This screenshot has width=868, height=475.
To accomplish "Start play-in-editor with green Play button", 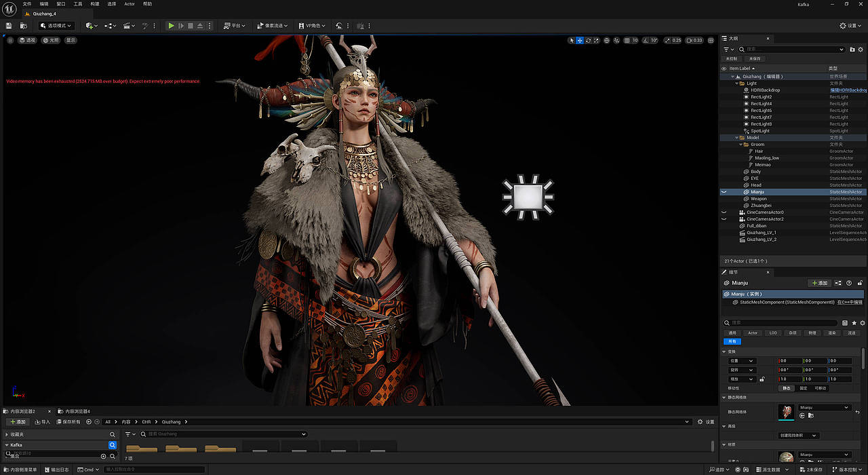I will pyautogui.click(x=172, y=26).
